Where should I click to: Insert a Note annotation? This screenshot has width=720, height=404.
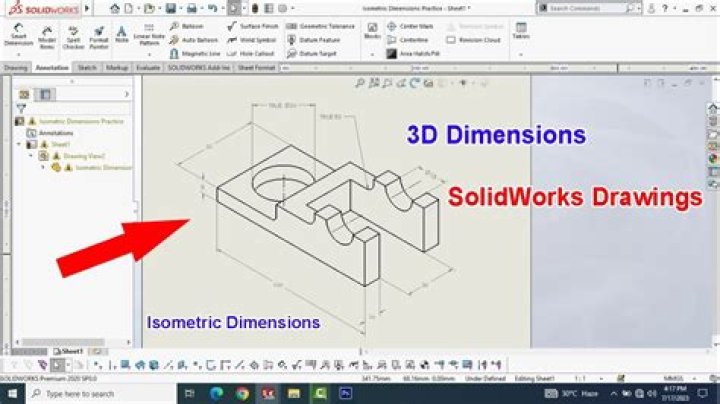pyautogui.click(x=122, y=36)
